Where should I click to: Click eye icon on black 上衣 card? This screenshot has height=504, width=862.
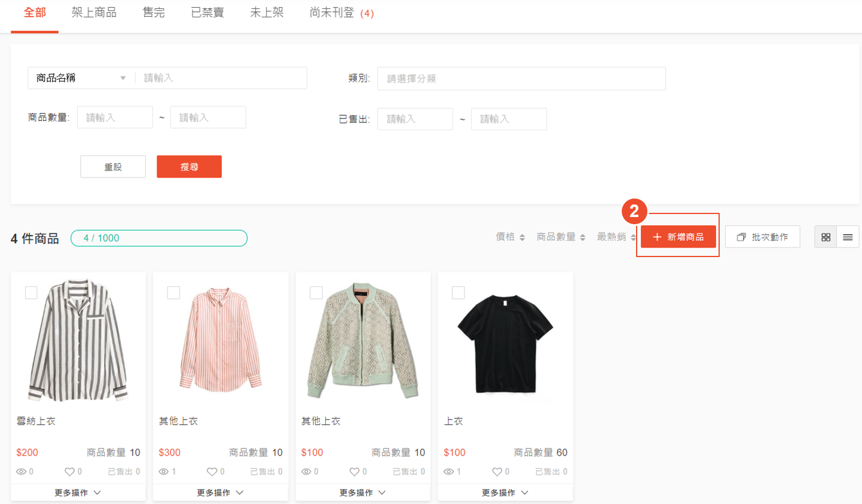448,472
